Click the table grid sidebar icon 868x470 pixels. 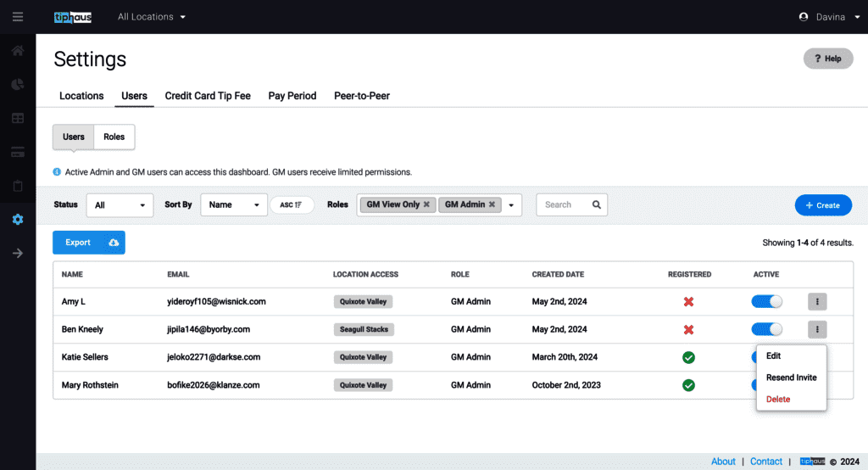18,118
